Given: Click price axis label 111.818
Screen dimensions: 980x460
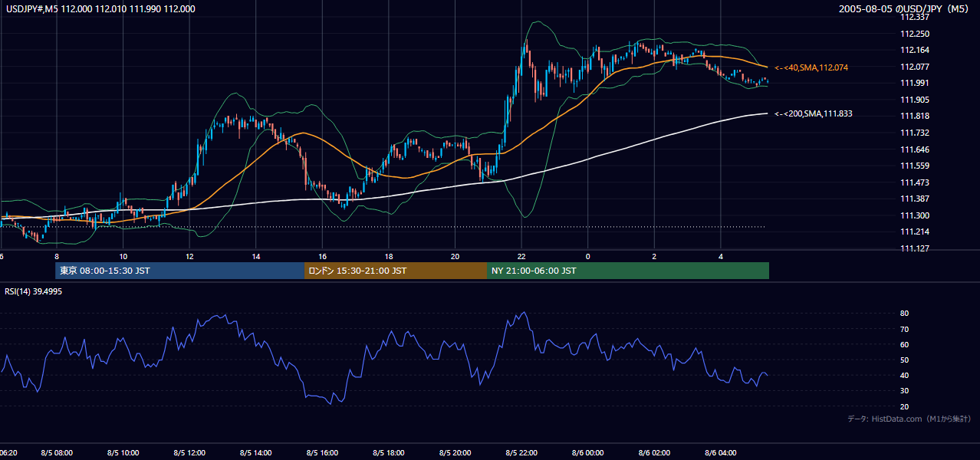Looking at the screenshot, I should [916, 117].
